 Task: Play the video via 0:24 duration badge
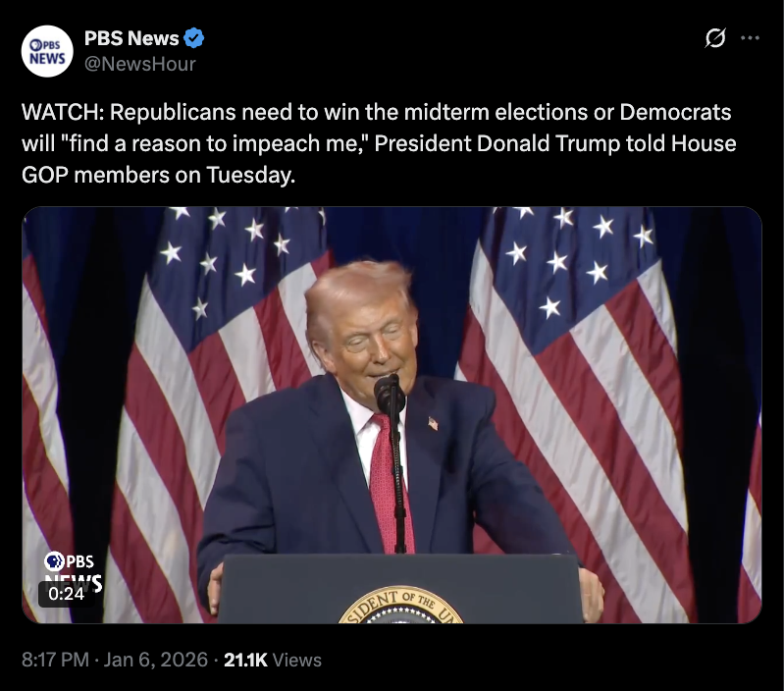(x=67, y=594)
